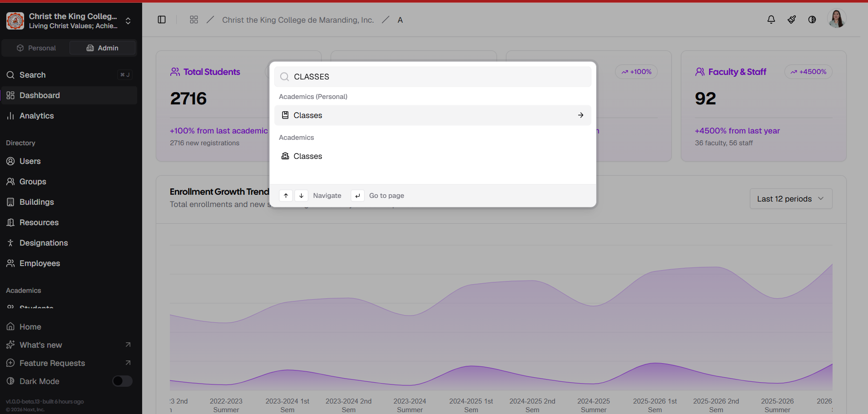Screen dimensions: 868x414
Task: Click the breadcrumb apps grid icon
Action: pyautogui.click(x=194, y=20)
